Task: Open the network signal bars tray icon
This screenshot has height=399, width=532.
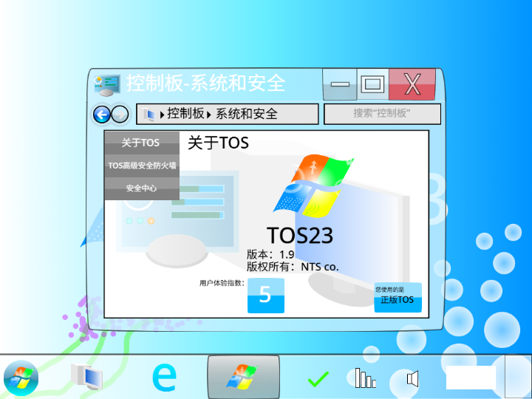Action: pos(366,378)
